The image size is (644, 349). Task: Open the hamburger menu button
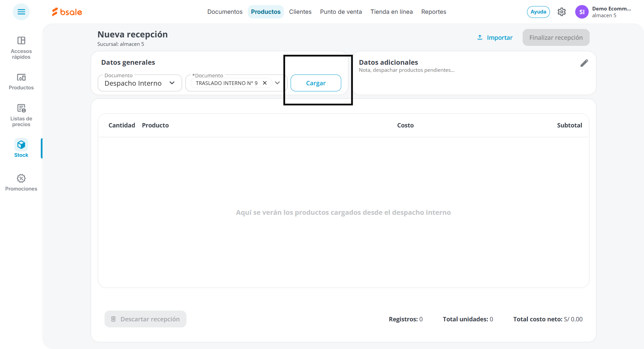[21, 12]
